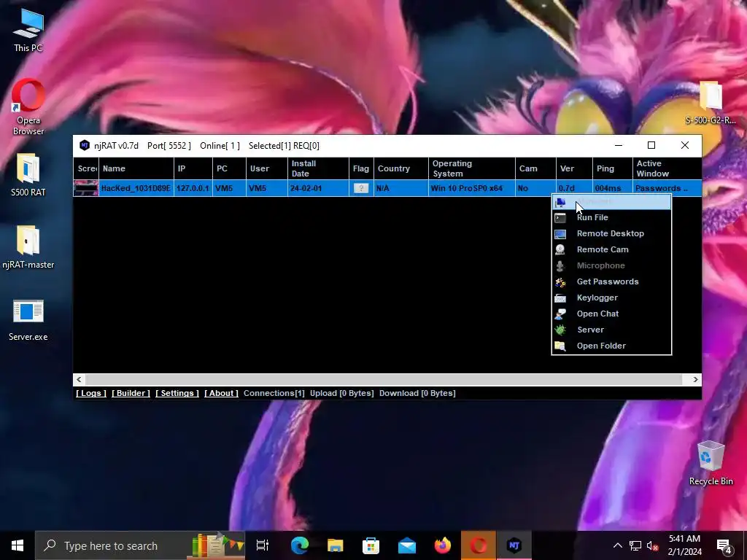Open the [ Builder ] link

(131, 393)
